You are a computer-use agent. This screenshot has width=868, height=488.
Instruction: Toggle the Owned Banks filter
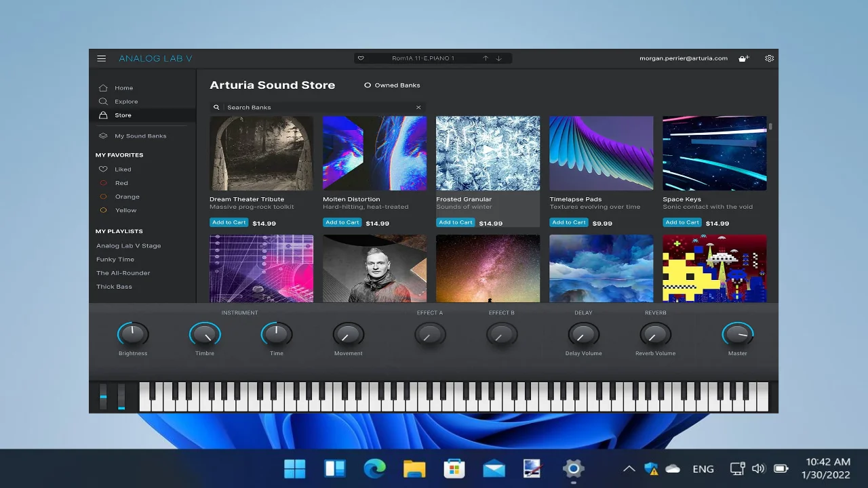pos(392,85)
